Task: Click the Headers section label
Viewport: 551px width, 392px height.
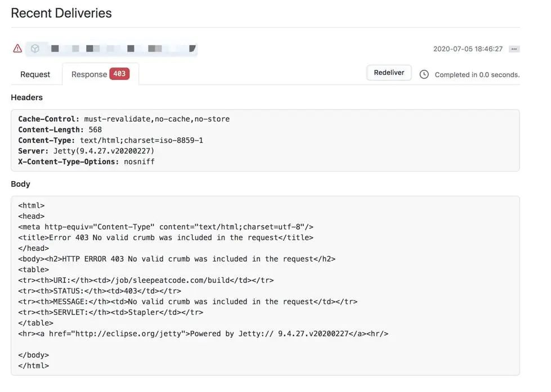Action: pos(26,97)
